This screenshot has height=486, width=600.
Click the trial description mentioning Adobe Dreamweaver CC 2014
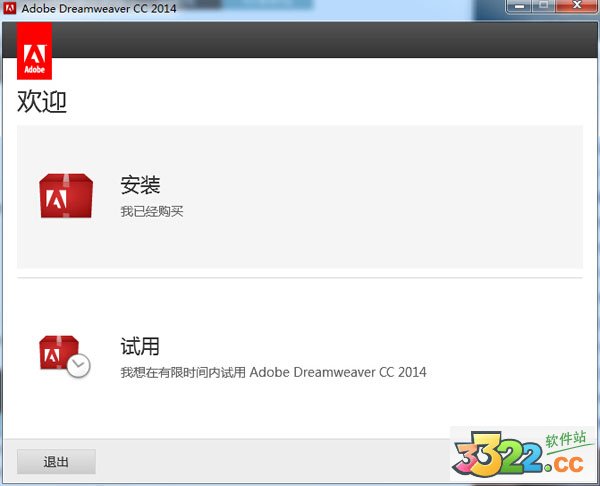tap(273, 372)
